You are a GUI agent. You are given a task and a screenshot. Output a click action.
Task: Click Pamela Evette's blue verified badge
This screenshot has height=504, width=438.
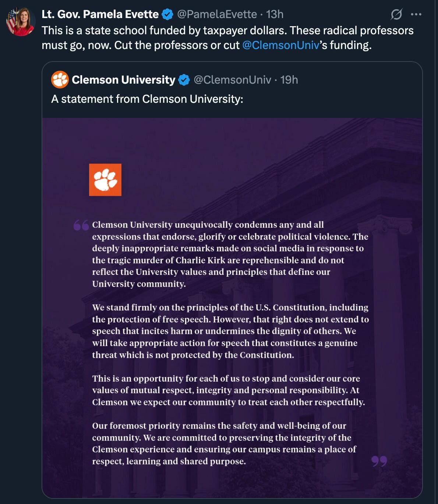click(167, 14)
